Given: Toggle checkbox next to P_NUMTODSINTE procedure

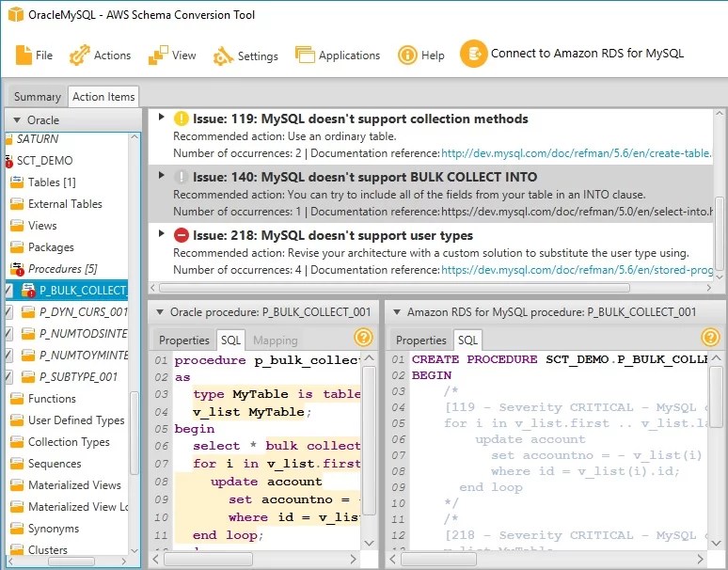Looking at the screenshot, I should [8, 334].
